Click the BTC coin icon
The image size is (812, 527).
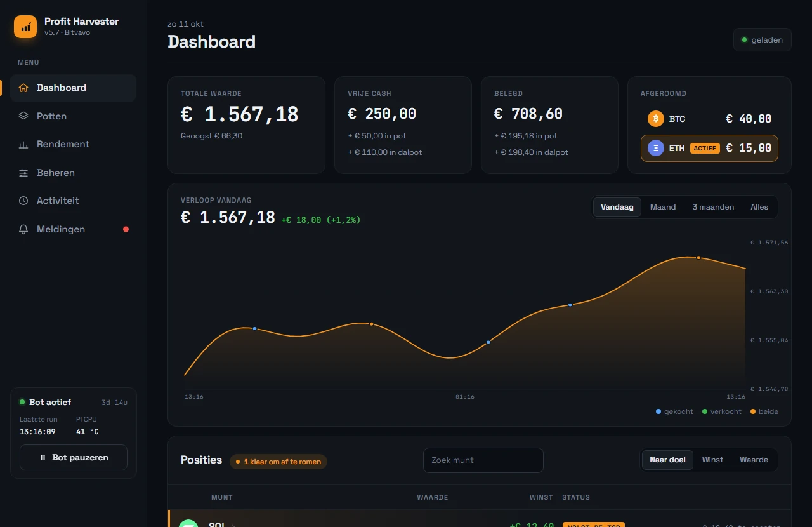(655, 119)
